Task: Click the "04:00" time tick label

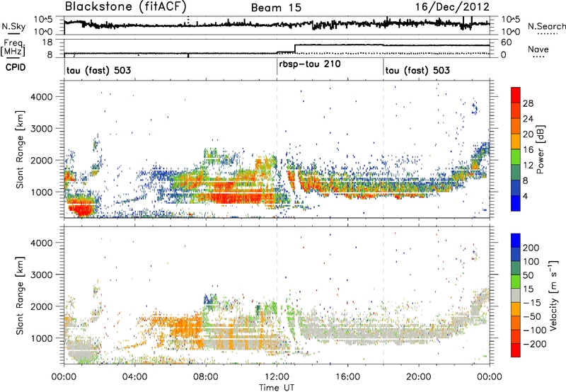Action: (x=134, y=377)
